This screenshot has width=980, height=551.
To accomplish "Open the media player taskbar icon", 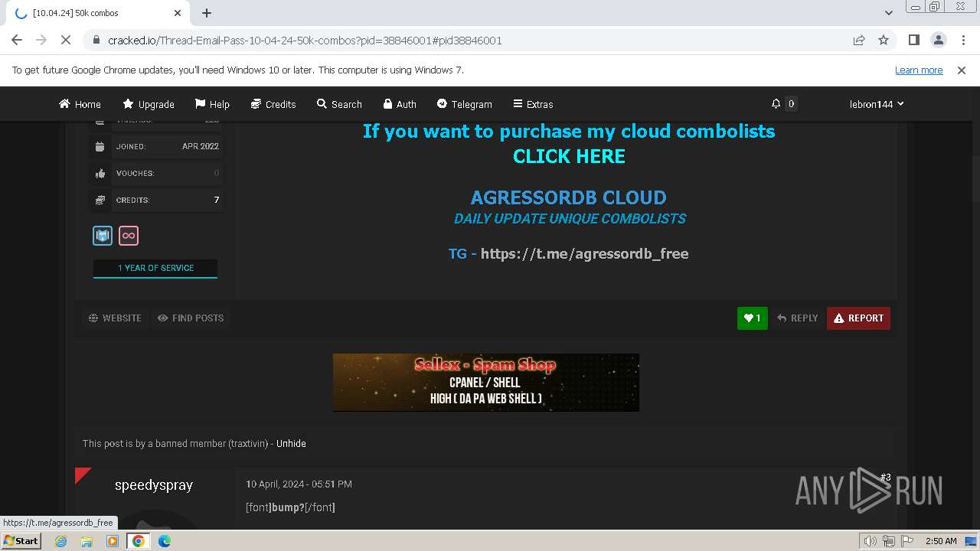I will 113,541.
